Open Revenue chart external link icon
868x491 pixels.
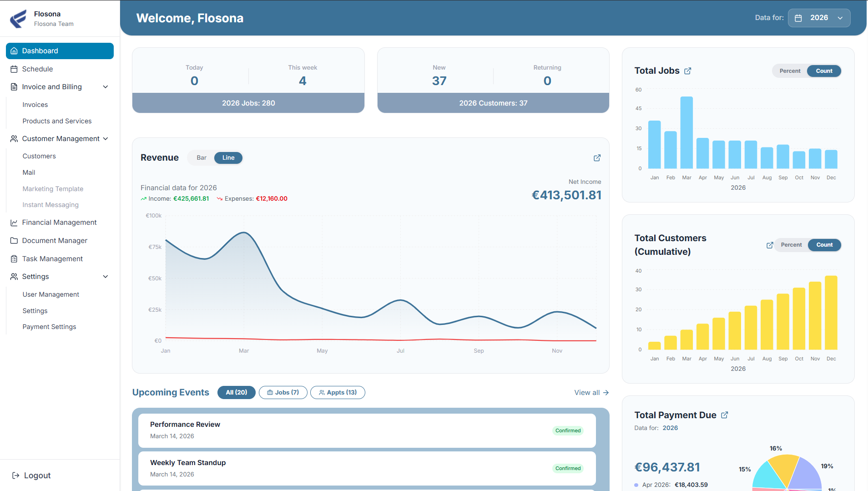click(x=597, y=158)
